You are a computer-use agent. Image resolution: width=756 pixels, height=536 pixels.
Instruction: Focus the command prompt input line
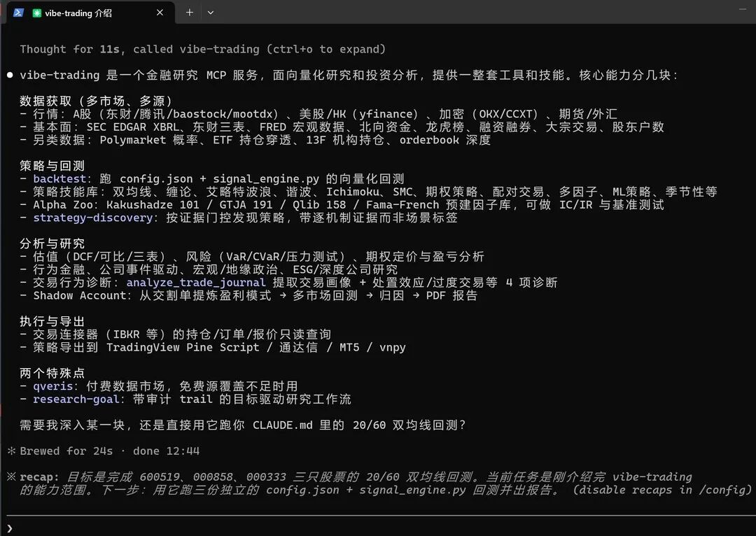(x=378, y=528)
